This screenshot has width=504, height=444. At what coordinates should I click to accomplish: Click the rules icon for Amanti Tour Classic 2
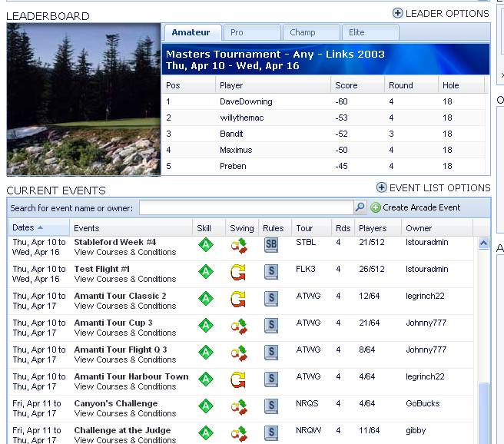point(271,299)
